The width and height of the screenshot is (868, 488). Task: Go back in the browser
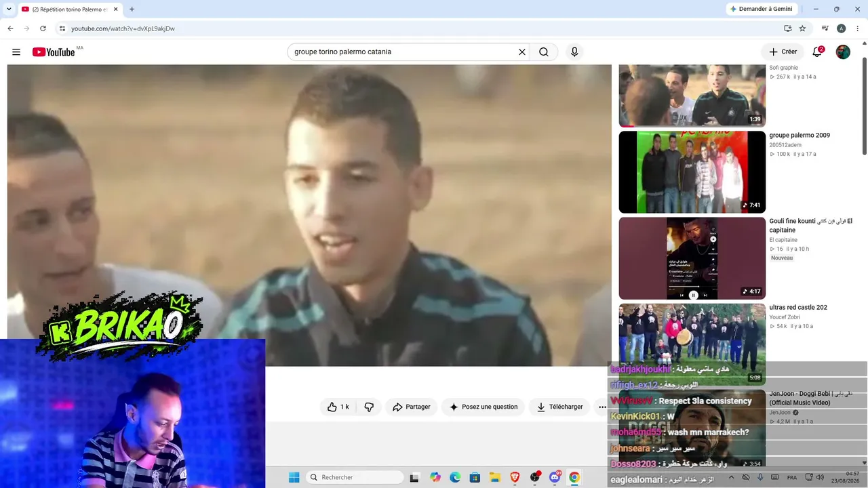(10, 28)
